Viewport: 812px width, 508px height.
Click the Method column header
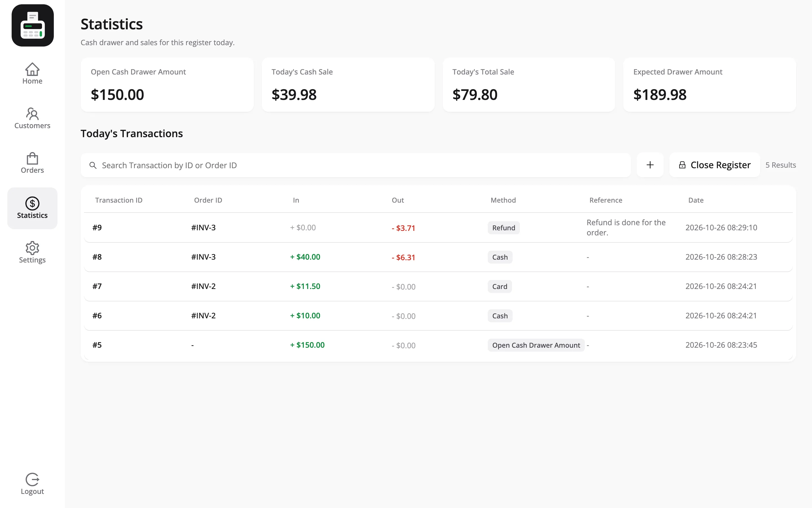coord(503,200)
